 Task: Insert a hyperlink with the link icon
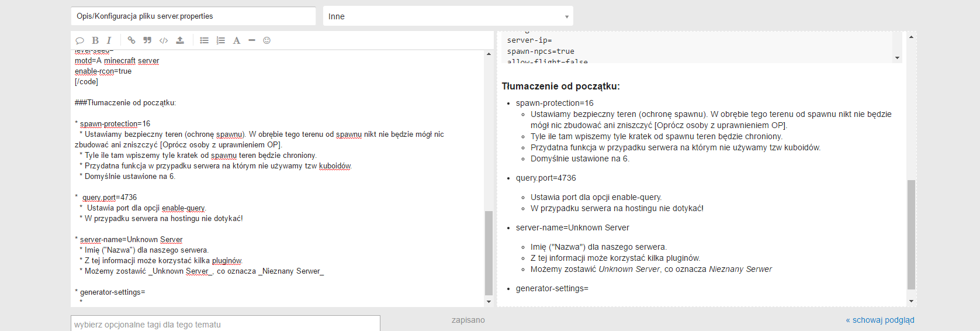[x=131, y=40]
